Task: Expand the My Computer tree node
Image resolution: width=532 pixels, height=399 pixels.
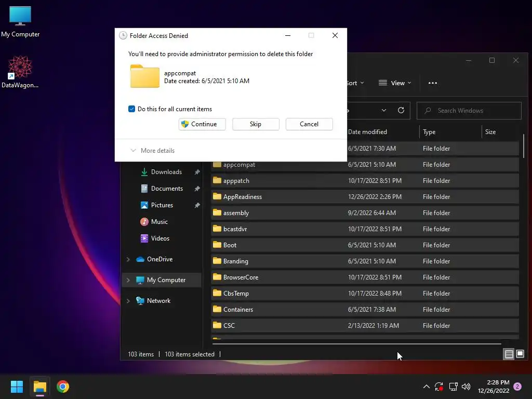Action: click(x=128, y=280)
